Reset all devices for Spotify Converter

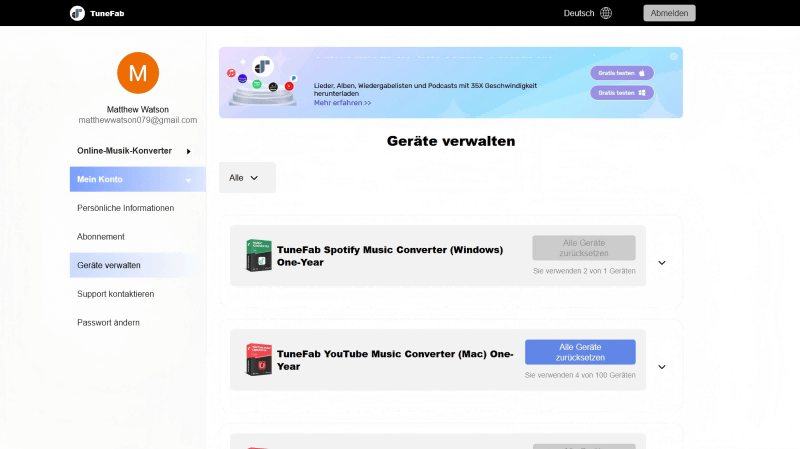point(584,248)
